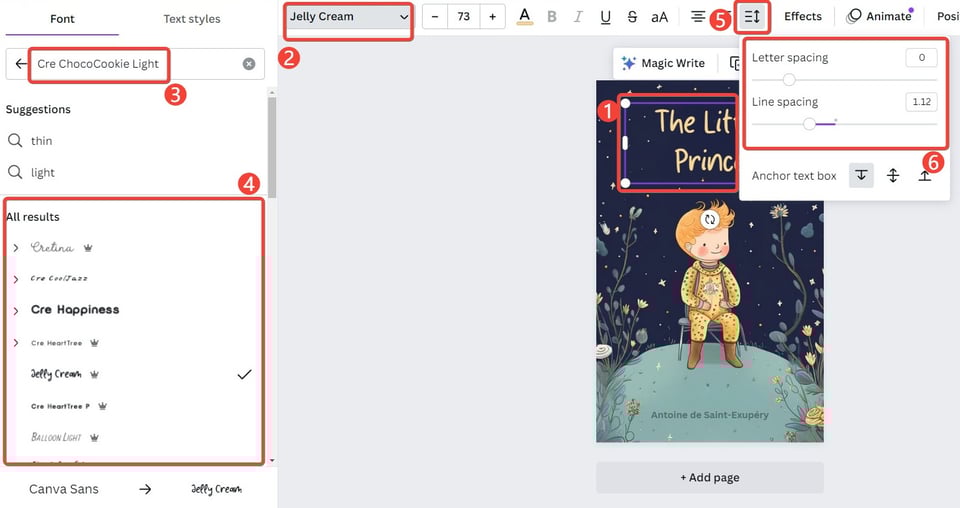Click the rotate handle on the design

(x=710, y=220)
